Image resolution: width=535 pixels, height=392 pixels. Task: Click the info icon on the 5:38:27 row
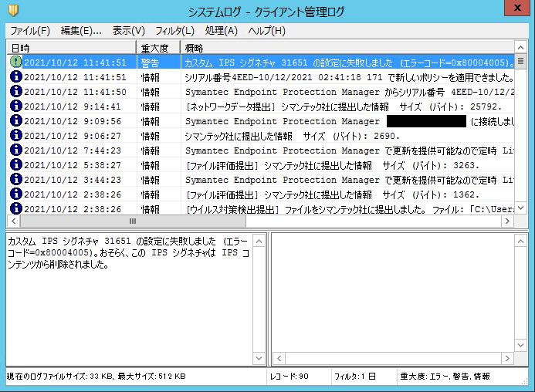[15, 165]
